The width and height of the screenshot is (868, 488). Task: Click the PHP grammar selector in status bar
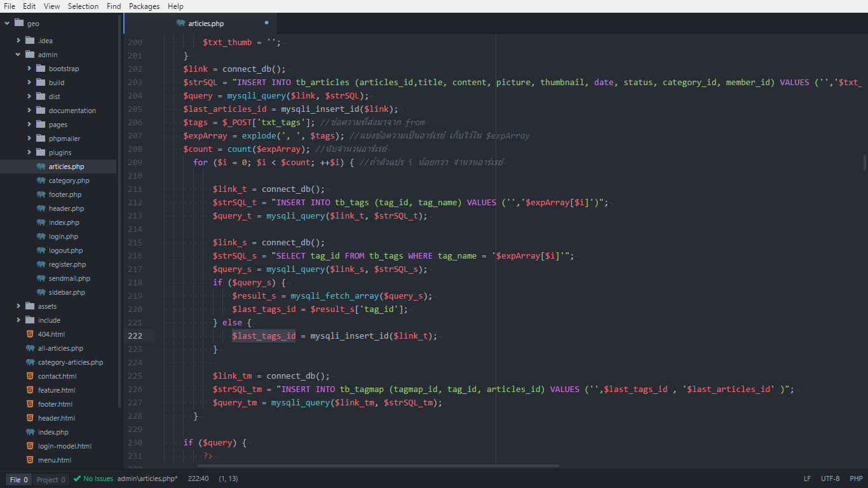856,478
